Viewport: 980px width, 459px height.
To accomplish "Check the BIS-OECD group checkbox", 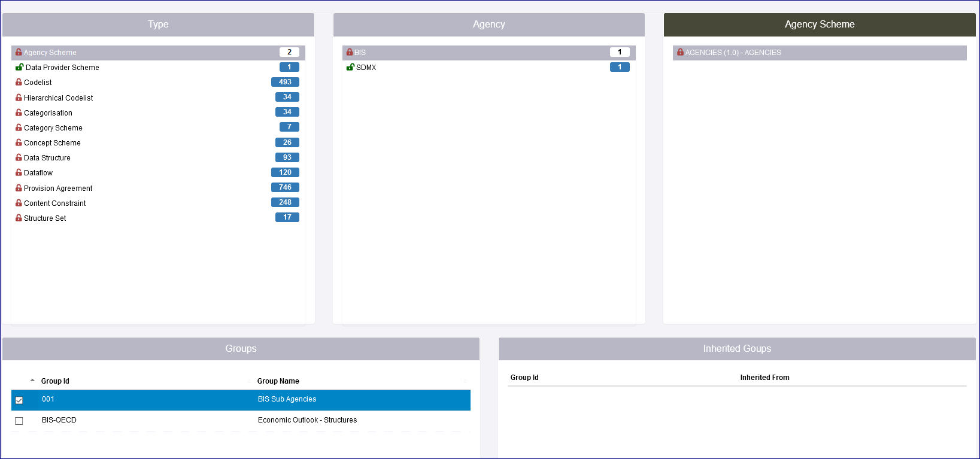I will tap(19, 421).
